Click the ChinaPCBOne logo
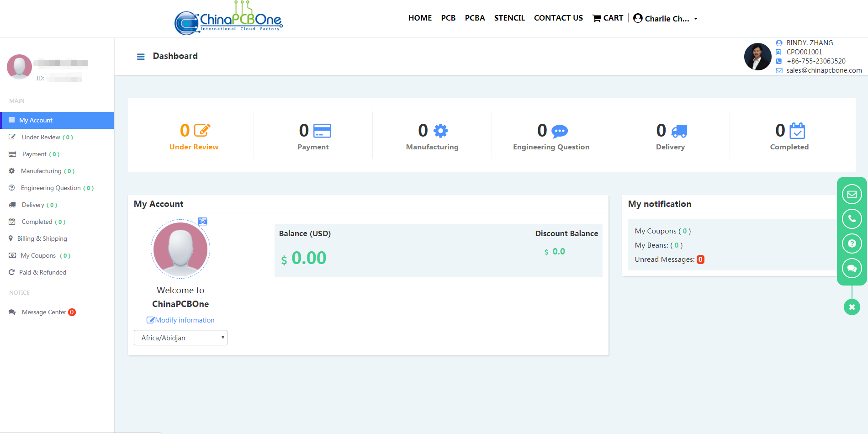This screenshot has height=434, width=868. [228, 19]
